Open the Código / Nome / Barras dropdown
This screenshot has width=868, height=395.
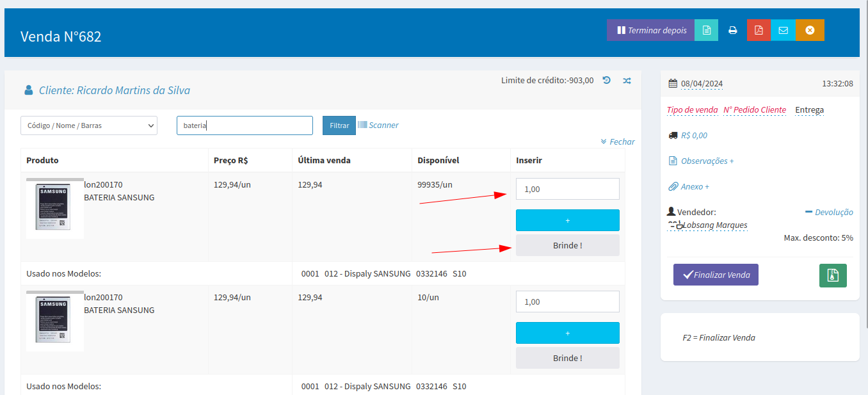click(89, 125)
